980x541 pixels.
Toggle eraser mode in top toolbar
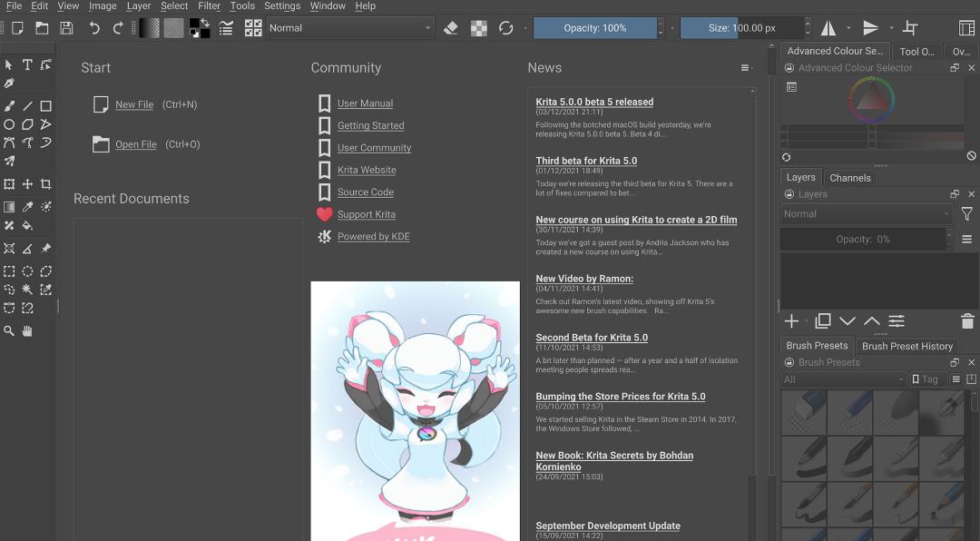[451, 28]
